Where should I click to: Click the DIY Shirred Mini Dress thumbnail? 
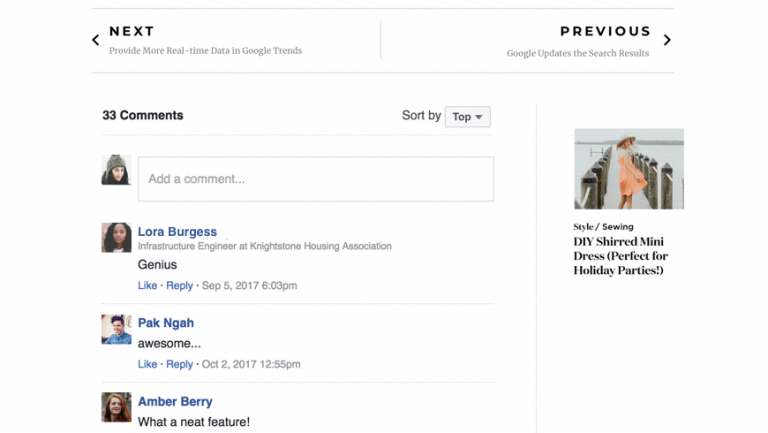628,169
